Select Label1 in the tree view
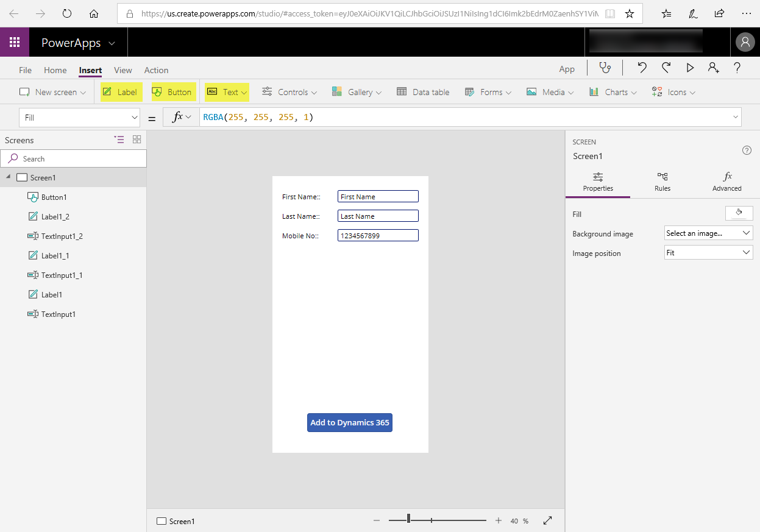 (51, 295)
